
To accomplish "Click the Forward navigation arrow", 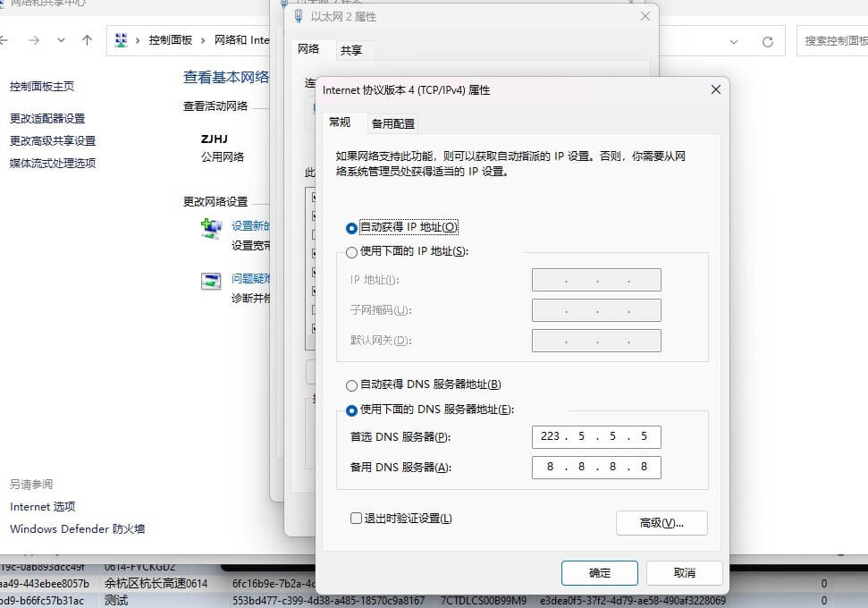I will click(x=34, y=40).
